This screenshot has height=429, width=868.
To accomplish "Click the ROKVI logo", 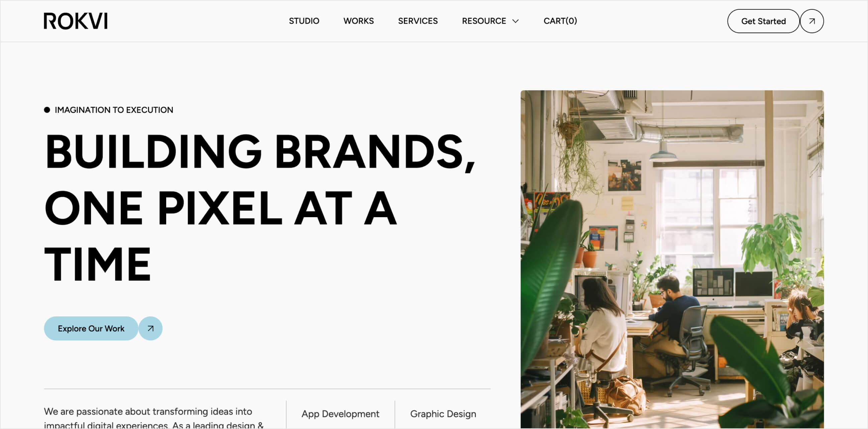I will [x=76, y=21].
